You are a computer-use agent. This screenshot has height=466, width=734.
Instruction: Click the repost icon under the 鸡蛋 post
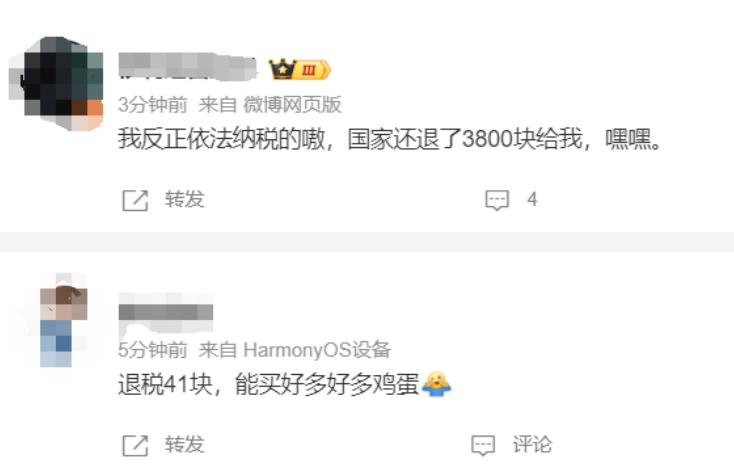[x=135, y=445]
